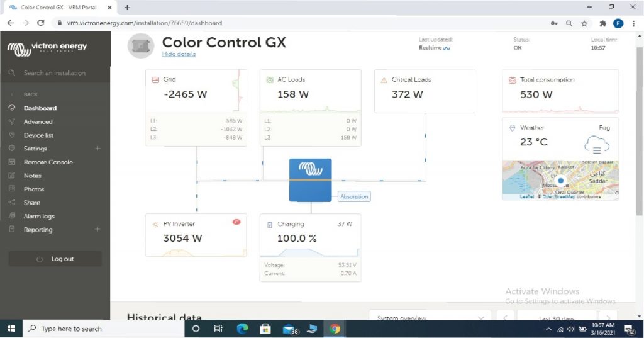Click the blue Victron inverter unit icon

[311, 180]
